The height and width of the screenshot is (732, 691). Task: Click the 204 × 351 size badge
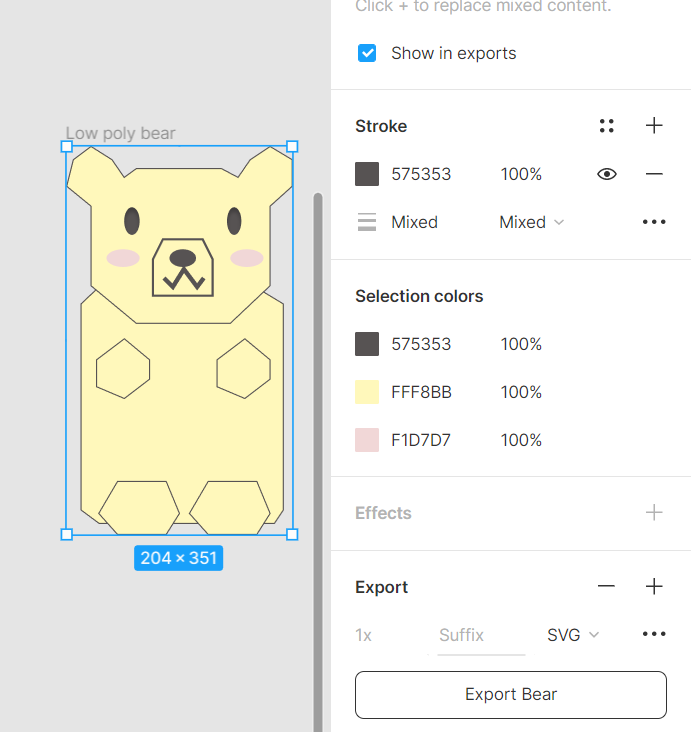click(178, 558)
